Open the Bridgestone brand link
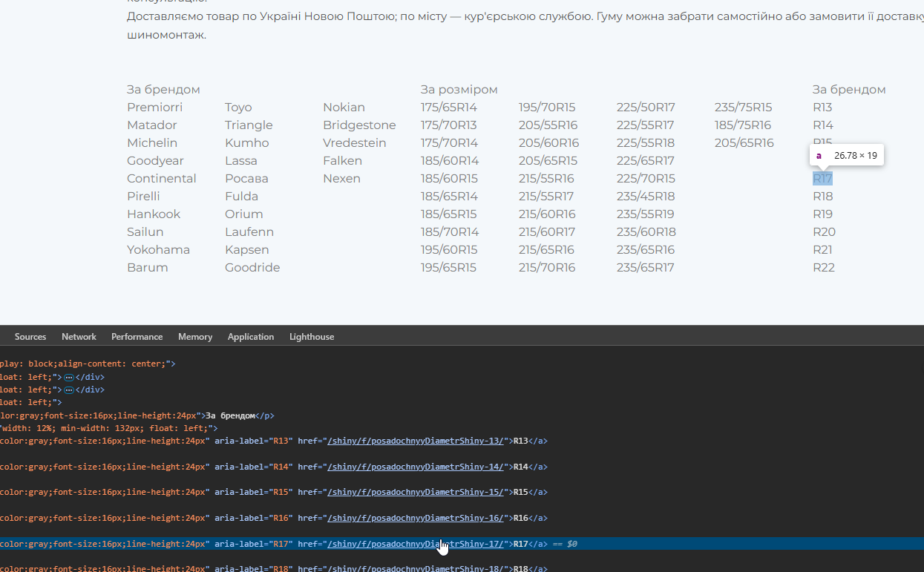The width and height of the screenshot is (924, 572). pyautogui.click(x=359, y=125)
